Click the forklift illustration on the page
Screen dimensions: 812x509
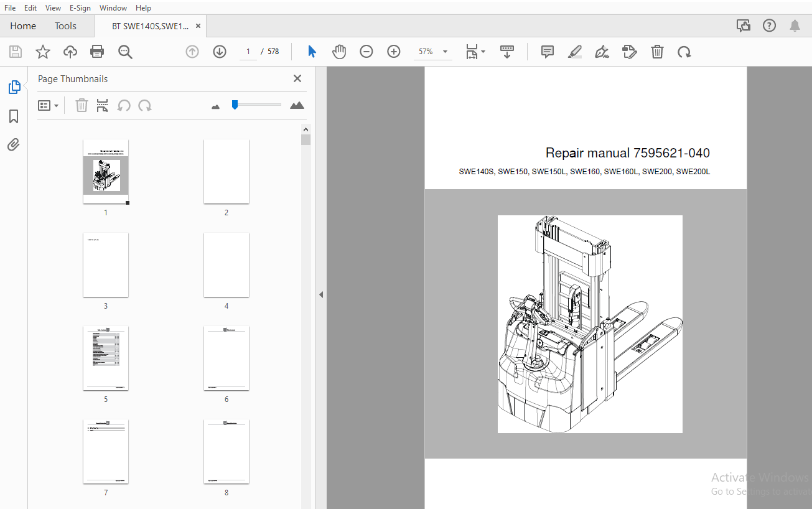(x=590, y=324)
